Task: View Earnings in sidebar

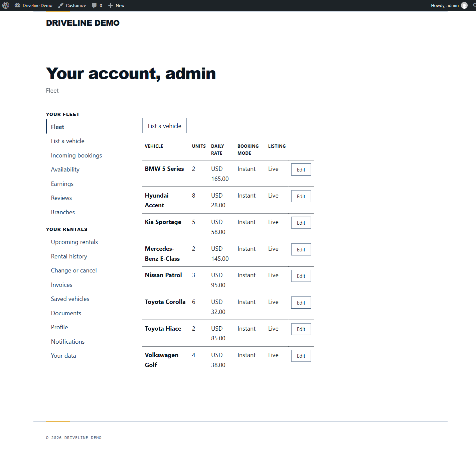Action: point(62,184)
